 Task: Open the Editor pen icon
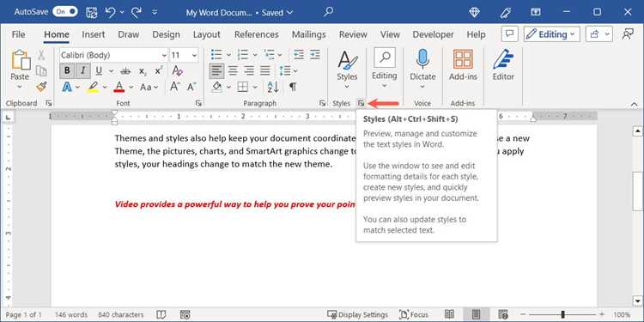point(503,59)
